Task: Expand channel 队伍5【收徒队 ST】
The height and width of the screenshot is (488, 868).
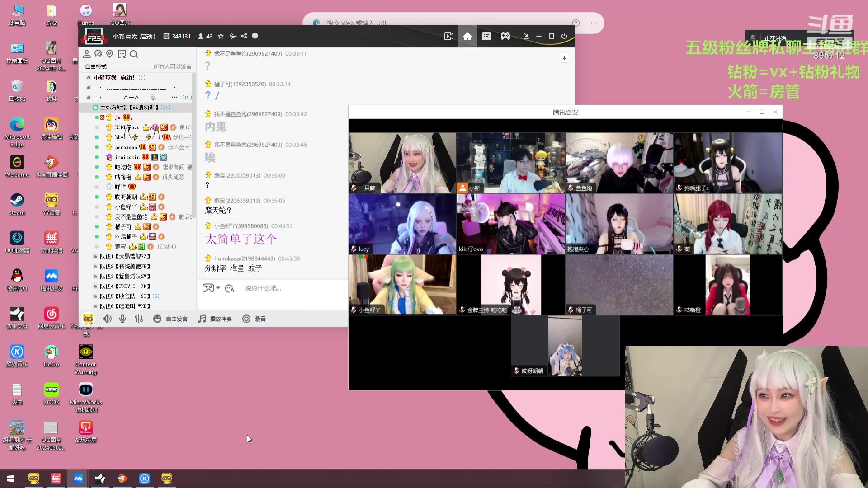Action: (124, 296)
